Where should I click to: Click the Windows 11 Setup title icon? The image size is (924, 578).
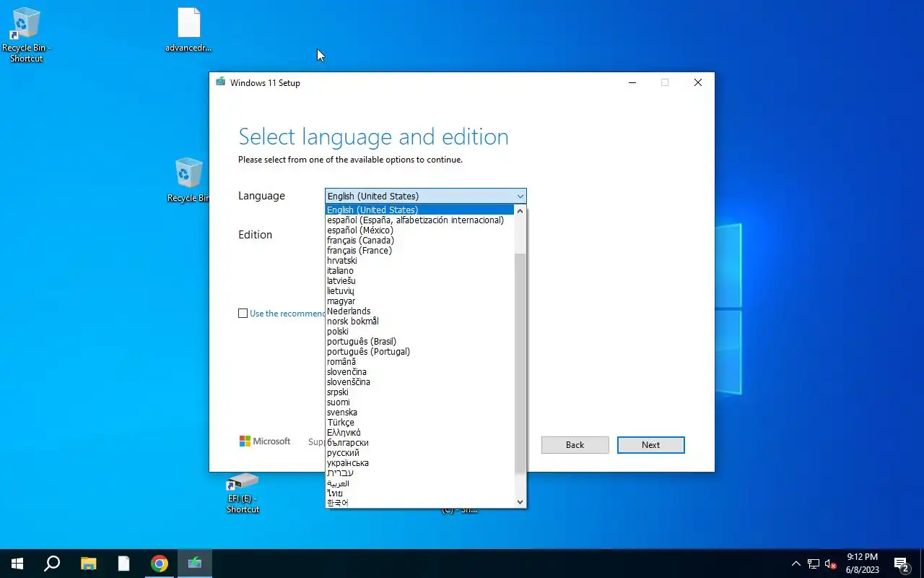[220, 82]
